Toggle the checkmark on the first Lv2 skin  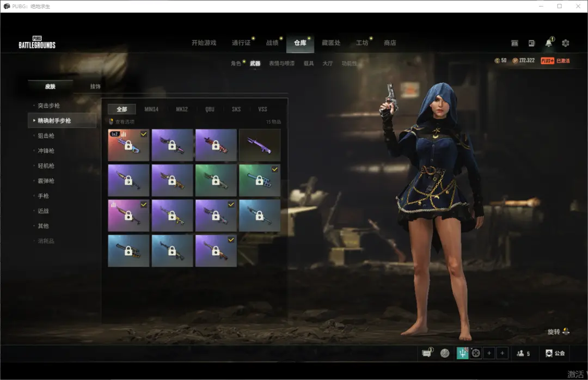pos(144,134)
